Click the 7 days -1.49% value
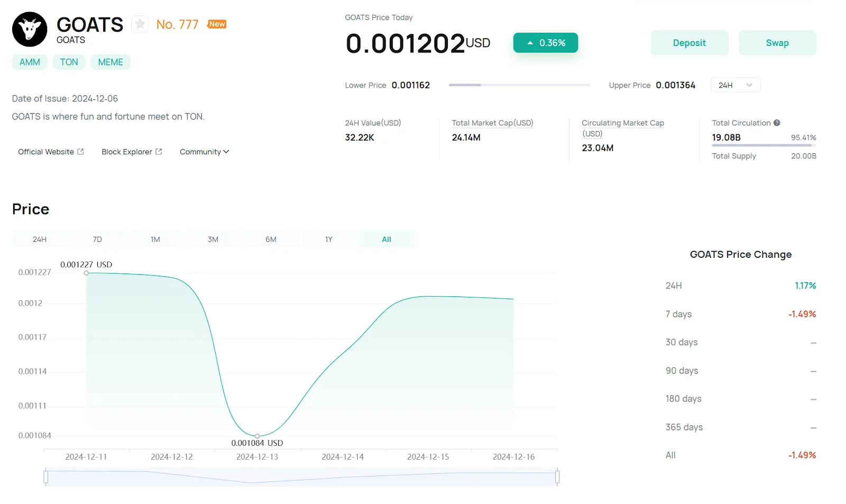This screenshot has width=846, height=504. point(802,314)
